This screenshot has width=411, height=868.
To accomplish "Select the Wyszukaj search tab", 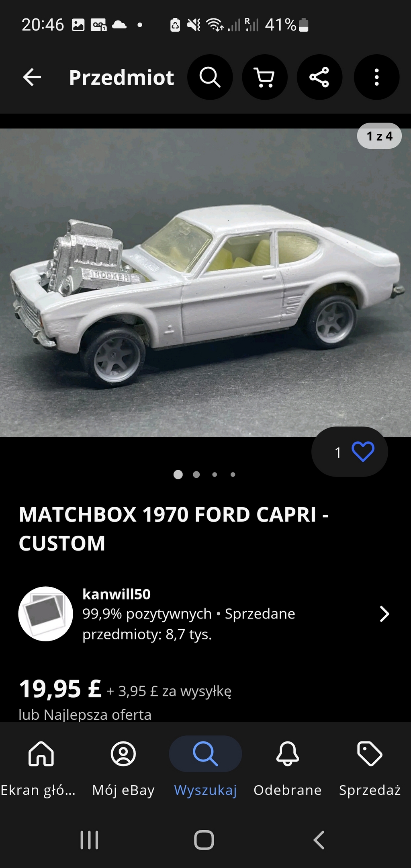I will point(205,768).
